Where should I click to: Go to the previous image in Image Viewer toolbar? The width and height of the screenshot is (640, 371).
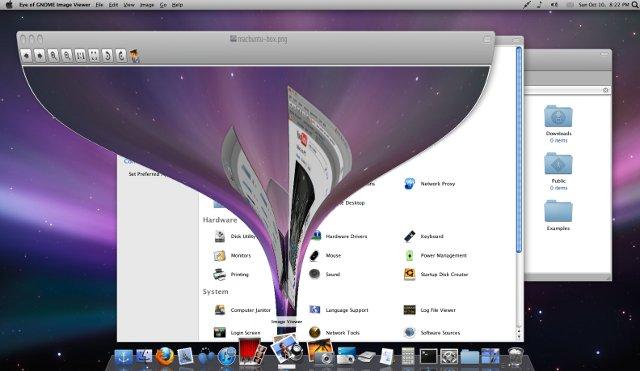tap(26, 55)
